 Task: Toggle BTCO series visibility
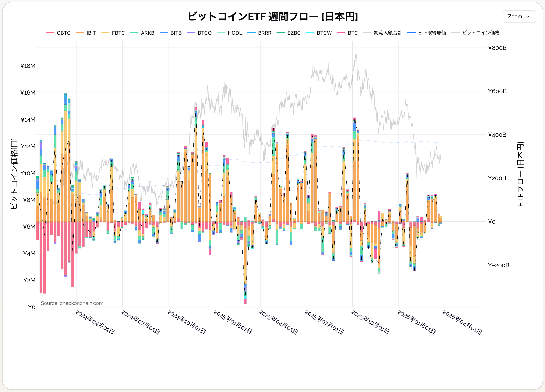tap(204, 33)
